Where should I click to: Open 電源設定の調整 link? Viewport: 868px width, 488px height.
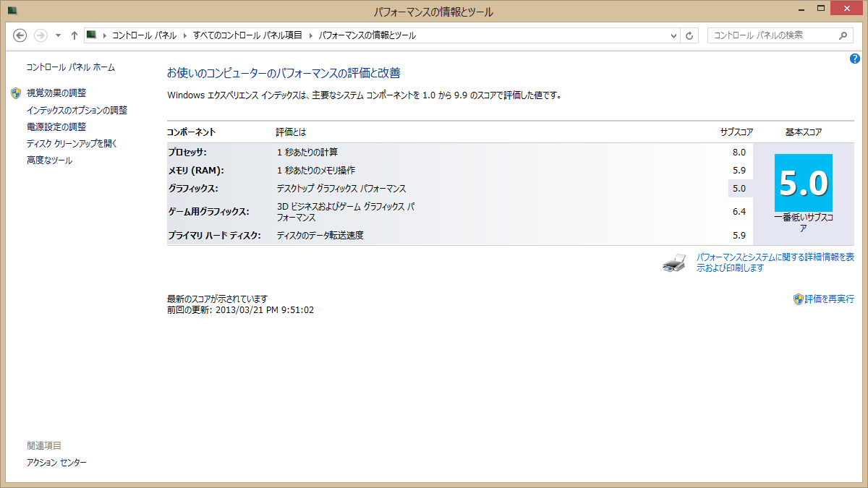point(56,127)
